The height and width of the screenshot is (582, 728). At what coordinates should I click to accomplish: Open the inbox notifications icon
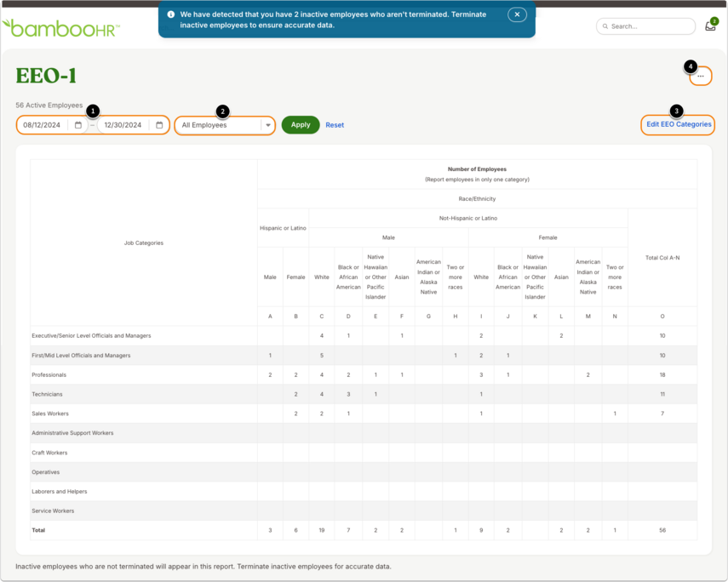click(711, 26)
